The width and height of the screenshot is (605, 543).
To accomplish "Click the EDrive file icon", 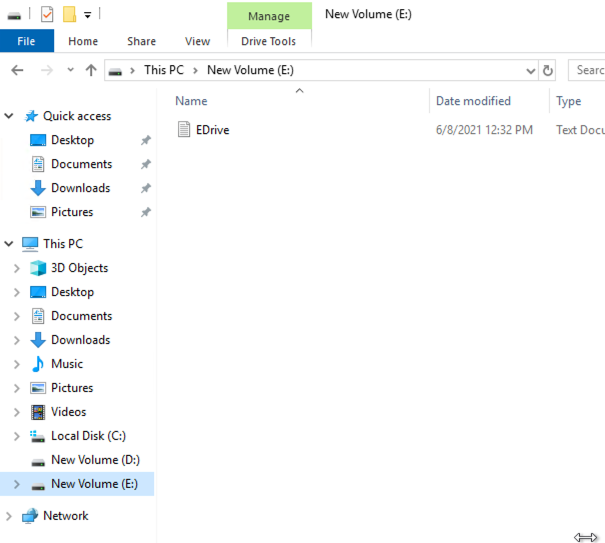I will [184, 129].
